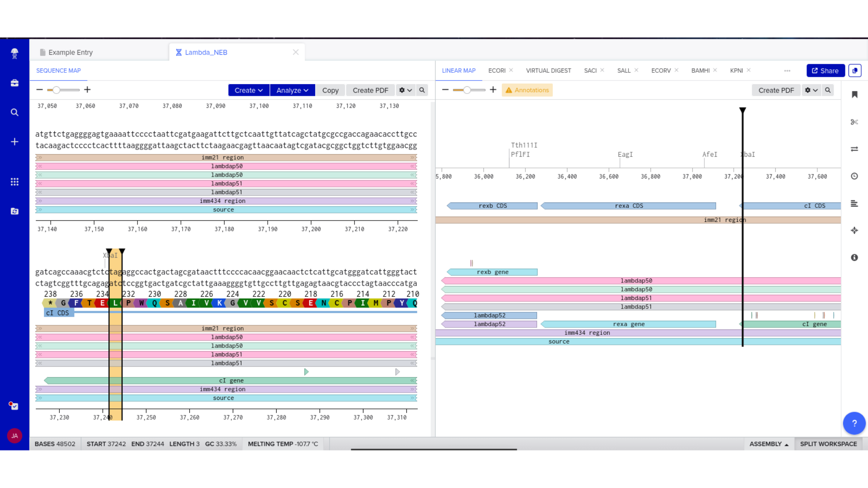868x488 pixels.
Task: Click the sequence map magnifier search icon
Action: 422,90
